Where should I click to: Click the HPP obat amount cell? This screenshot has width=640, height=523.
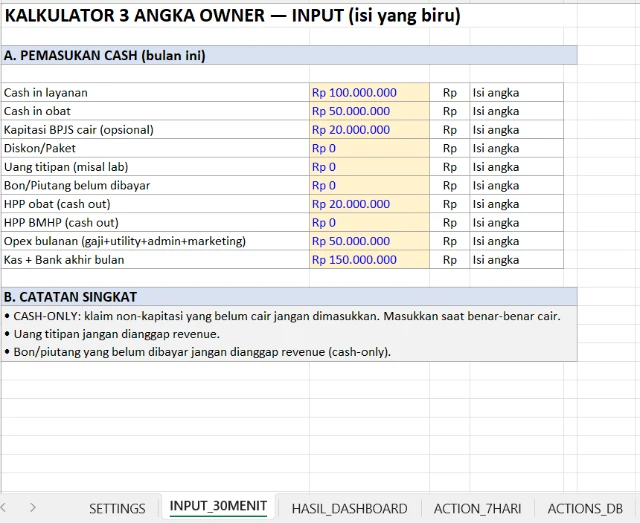[x=369, y=204]
